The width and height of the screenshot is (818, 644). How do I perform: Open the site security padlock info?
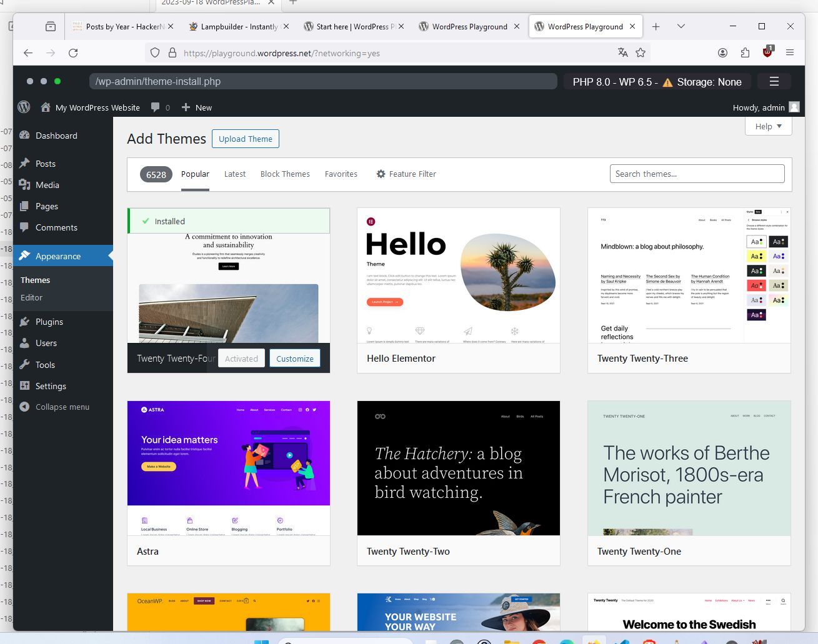172,53
